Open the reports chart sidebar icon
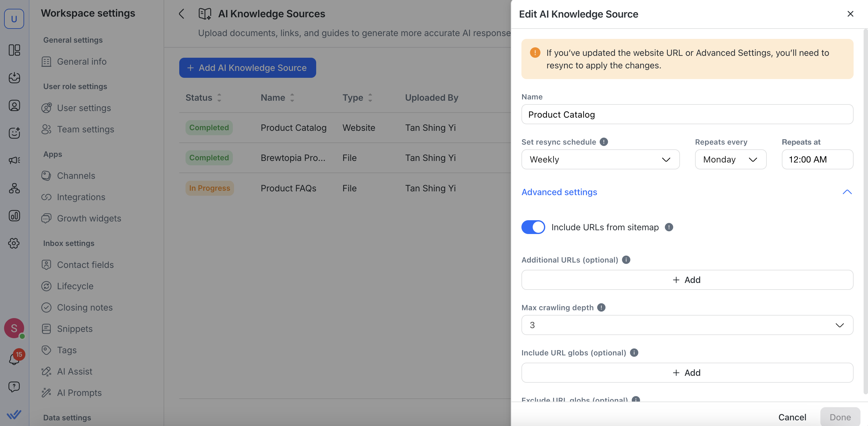 click(x=14, y=216)
